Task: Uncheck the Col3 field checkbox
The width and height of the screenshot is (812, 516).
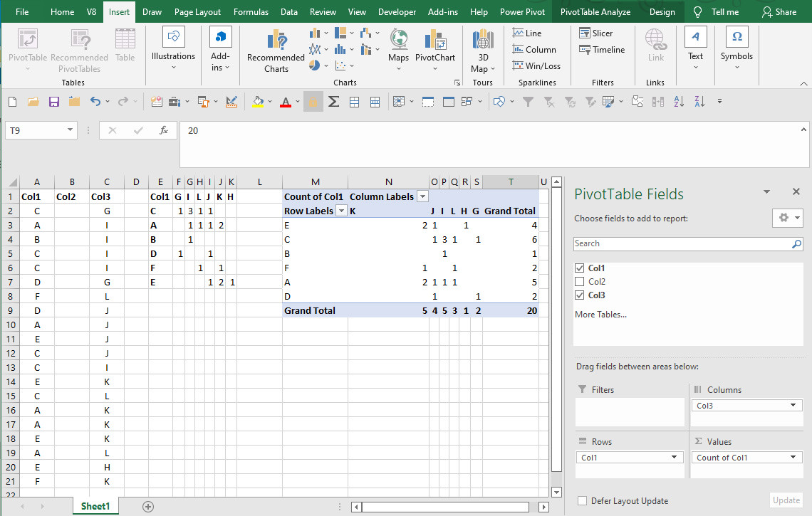Action: coord(580,295)
